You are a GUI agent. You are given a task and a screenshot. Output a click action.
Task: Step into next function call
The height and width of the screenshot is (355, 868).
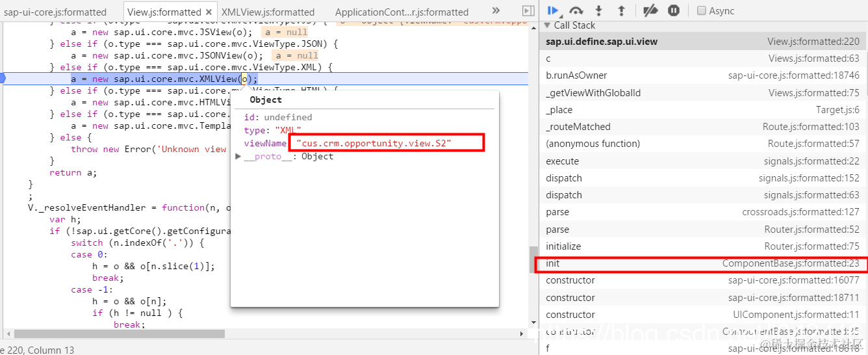599,10
